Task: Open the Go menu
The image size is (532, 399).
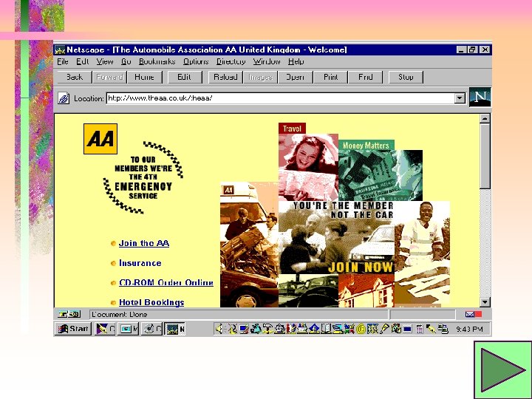Action: (126, 62)
